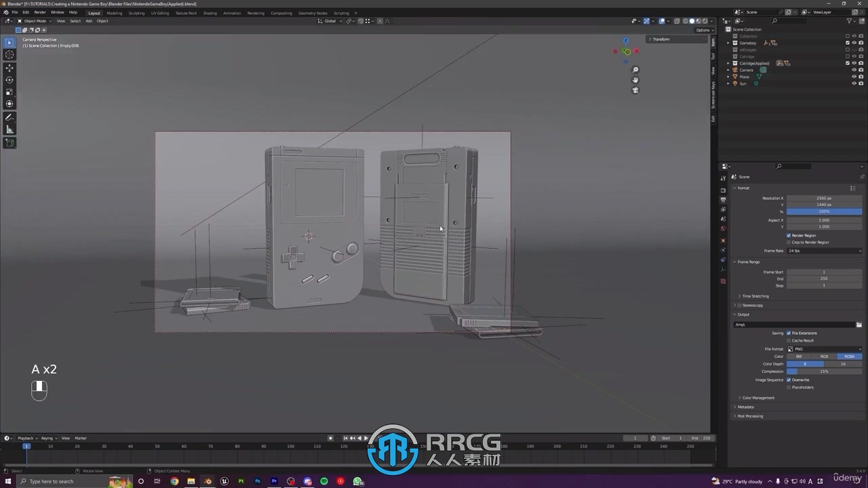This screenshot has height=488, width=868.
Task: Expand the Time Stretching panel
Action: pyautogui.click(x=755, y=296)
